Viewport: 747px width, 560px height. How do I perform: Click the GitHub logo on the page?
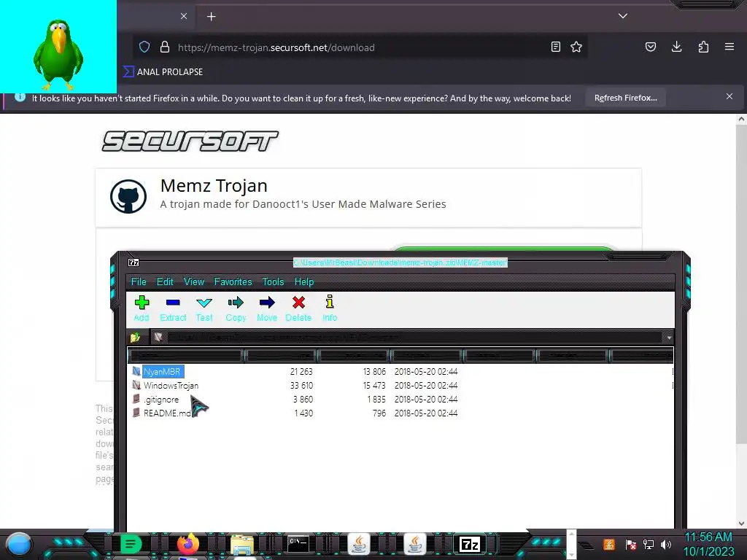tap(128, 196)
